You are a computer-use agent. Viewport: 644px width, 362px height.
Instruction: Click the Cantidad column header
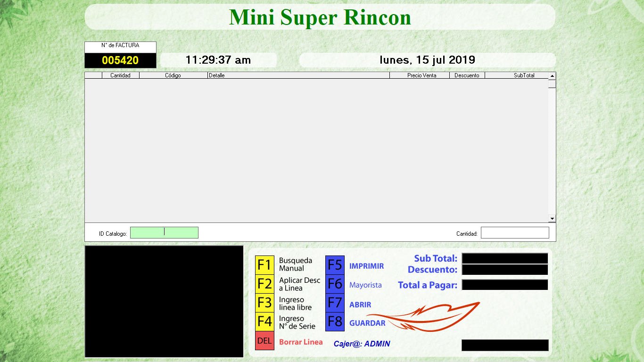click(x=120, y=75)
